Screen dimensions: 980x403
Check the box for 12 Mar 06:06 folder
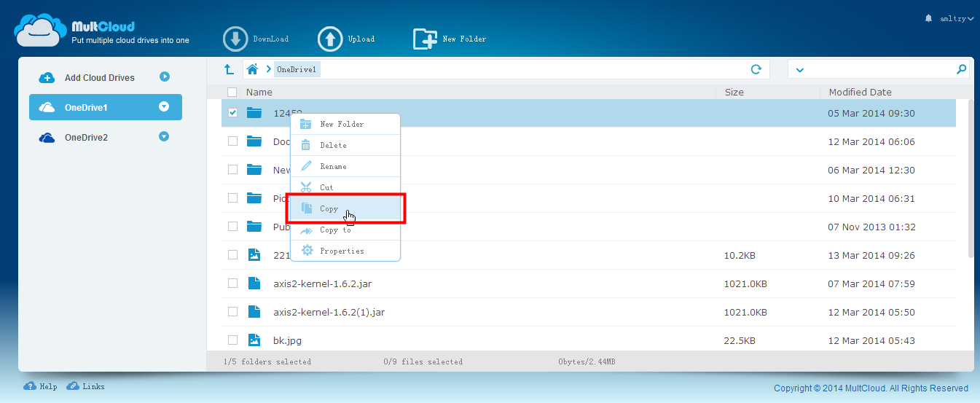pos(232,141)
